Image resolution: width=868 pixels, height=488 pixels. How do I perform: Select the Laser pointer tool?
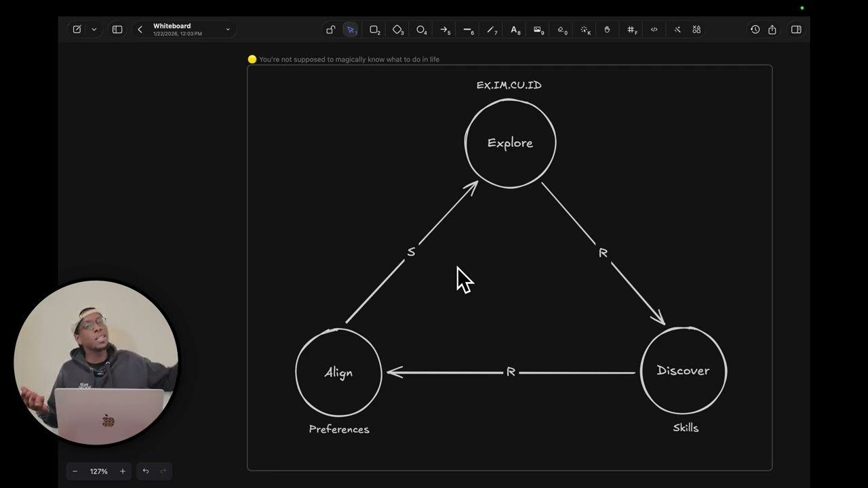[x=585, y=30]
